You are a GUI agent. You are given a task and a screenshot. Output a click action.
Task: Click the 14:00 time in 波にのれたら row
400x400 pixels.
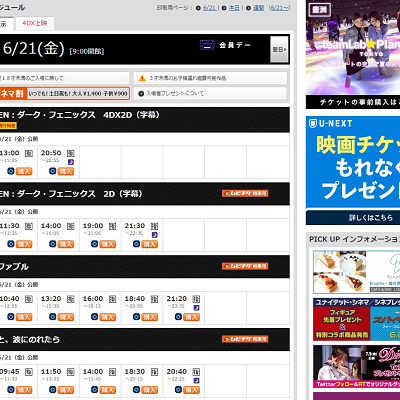pos(93,372)
